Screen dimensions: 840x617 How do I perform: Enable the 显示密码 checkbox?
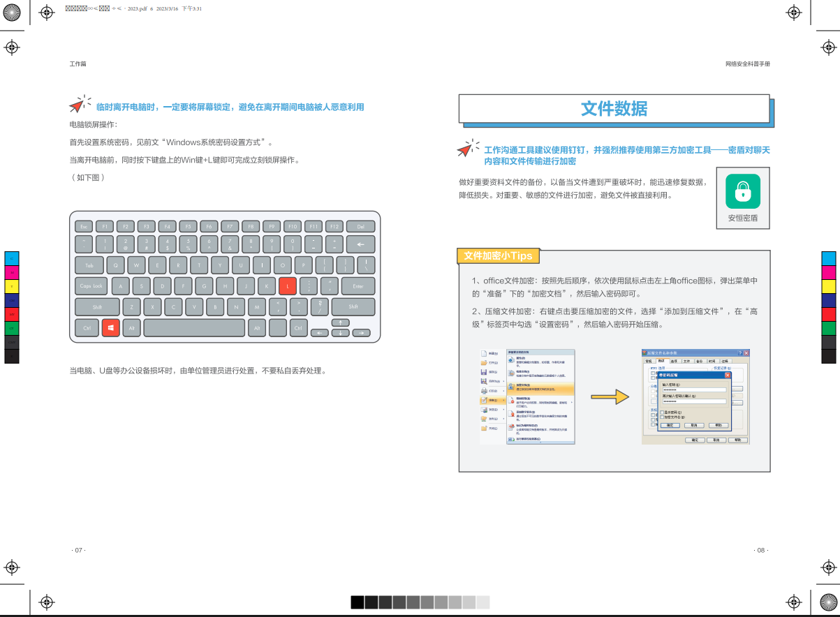click(x=662, y=412)
